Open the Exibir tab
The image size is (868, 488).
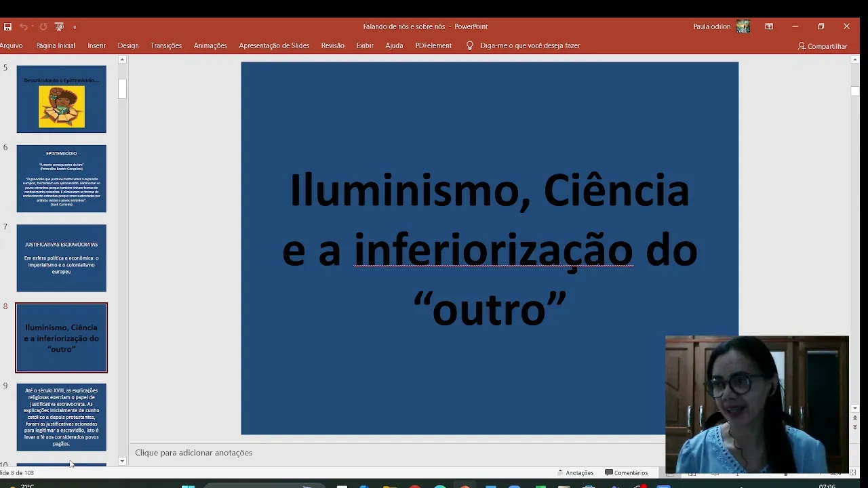365,45
